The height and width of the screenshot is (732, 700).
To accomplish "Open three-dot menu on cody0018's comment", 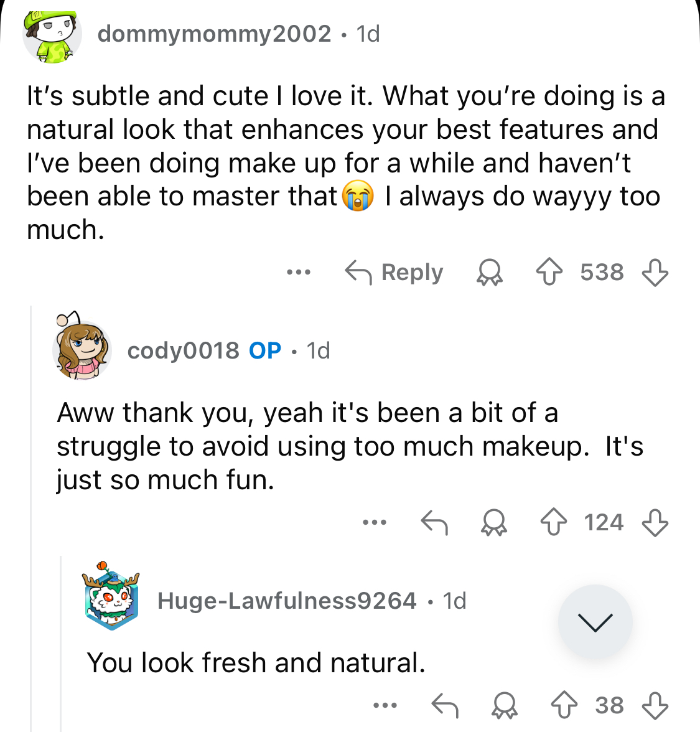I will [375, 523].
